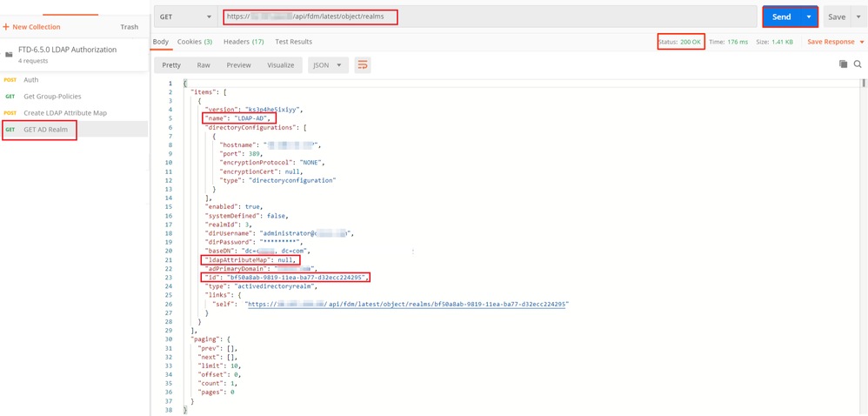Select the Raw view mode
Image resolution: width=868 pixels, height=416 pixels.
[x=203, y=65]
